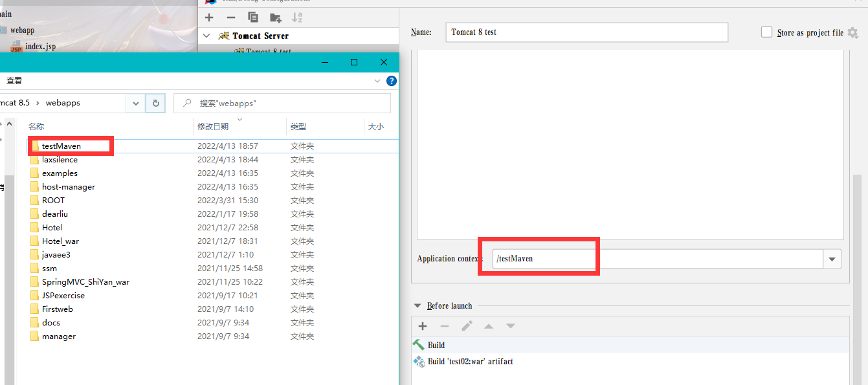Screen dimensions: 868x385
Task: Select the testMaven folder
Action: (x=61, y=146)
